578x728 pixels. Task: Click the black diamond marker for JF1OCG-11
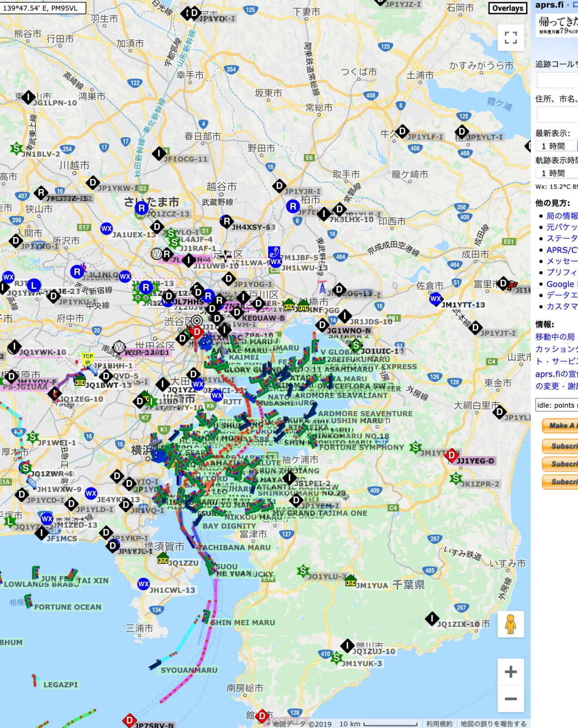158,154
